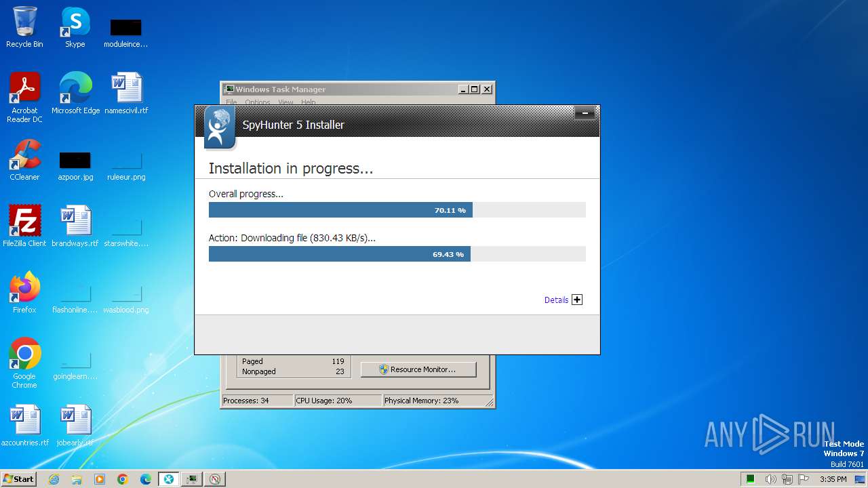Launch FileZilla Client shortcut
Image resolution: width=868 pixels, height=488 pixels.
(24, 226)
